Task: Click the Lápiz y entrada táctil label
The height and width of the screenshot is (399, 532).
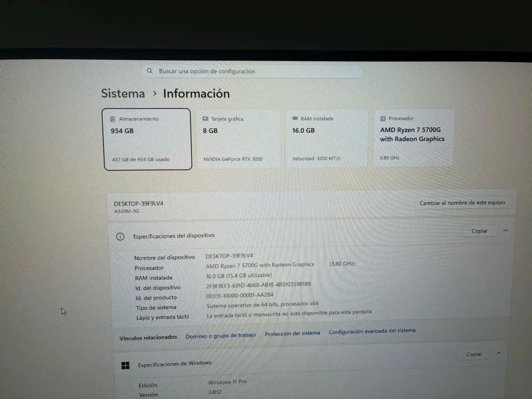Action: (163, 317)
